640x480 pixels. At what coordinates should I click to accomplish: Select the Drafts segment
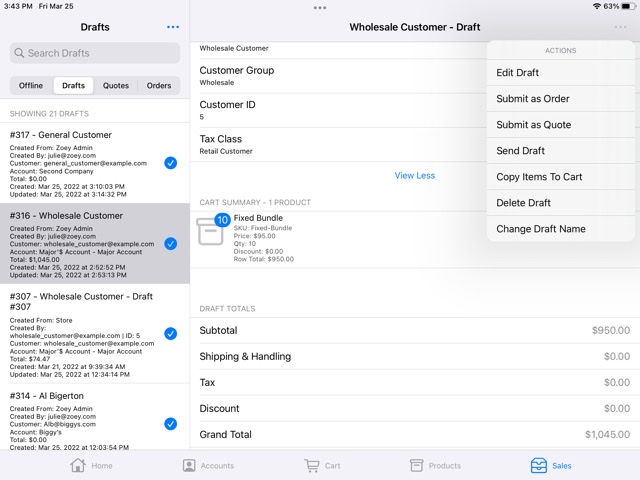click(73, 85)
